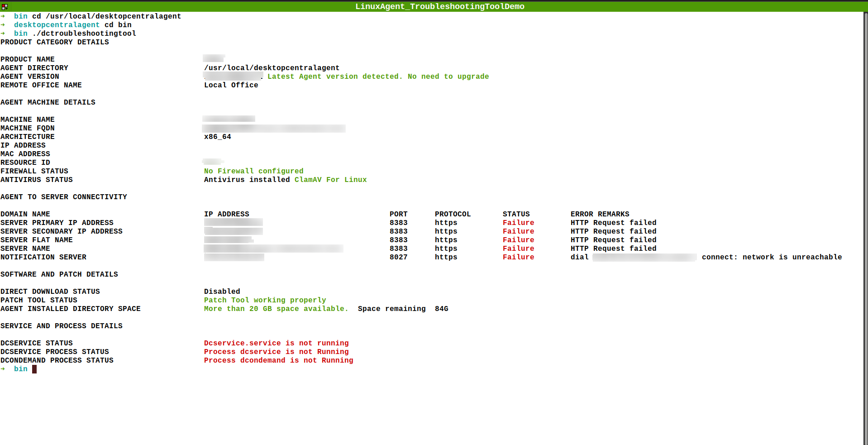Click 'No Firewall configured' status
868x445 pixels.
coord(253,171)
